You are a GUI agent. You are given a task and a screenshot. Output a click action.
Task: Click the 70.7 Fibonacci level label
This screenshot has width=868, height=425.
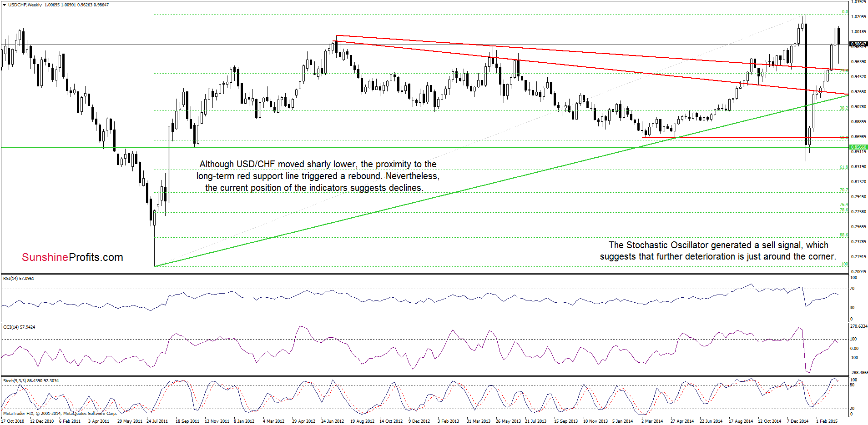point(844,190)
